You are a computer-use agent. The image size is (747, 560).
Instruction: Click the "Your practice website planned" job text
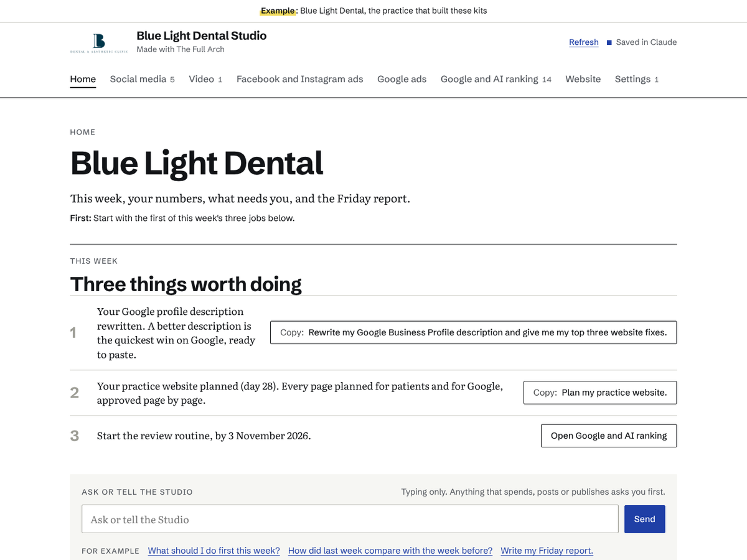300,393
